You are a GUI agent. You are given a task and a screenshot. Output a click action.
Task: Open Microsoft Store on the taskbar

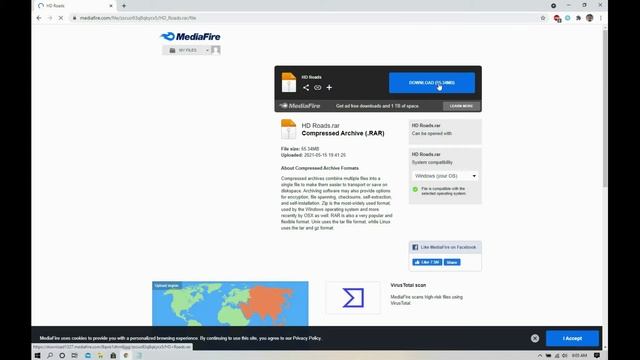point(113,356)
